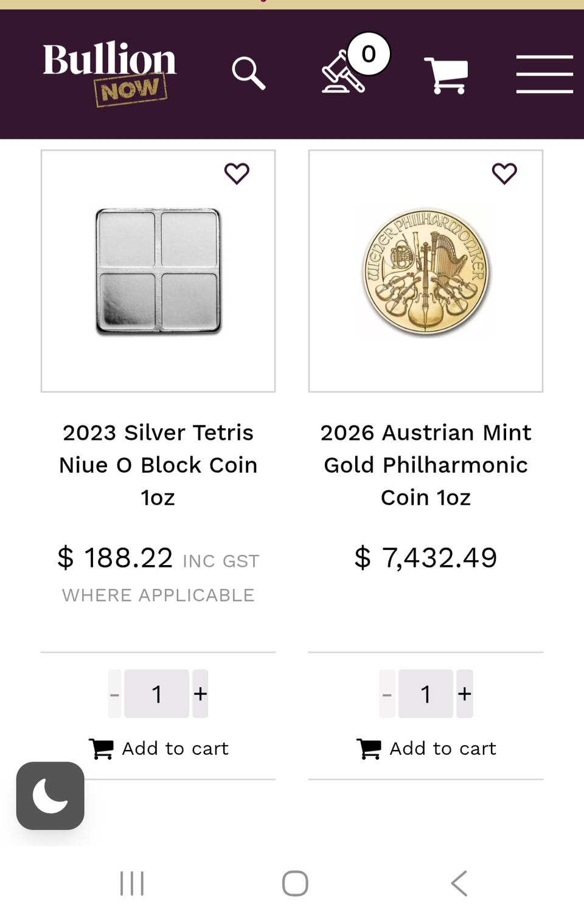
Task: Decrease Silver Tetris coin quantity
Action: click(x=114, y=694)
